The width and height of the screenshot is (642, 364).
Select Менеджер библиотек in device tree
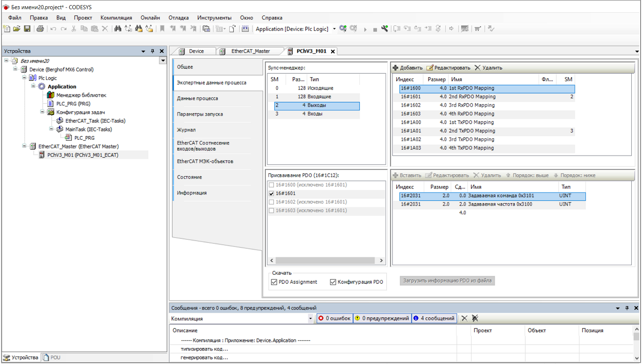[81, 95]
